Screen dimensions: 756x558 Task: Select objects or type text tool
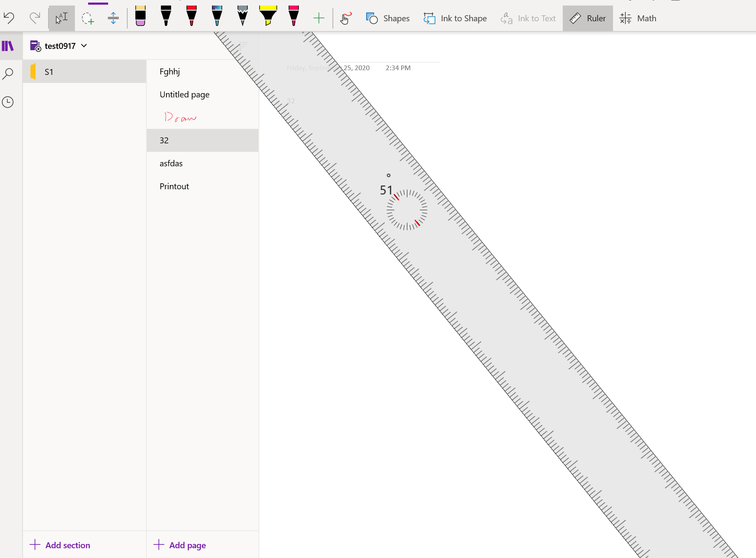coord(62,18)
